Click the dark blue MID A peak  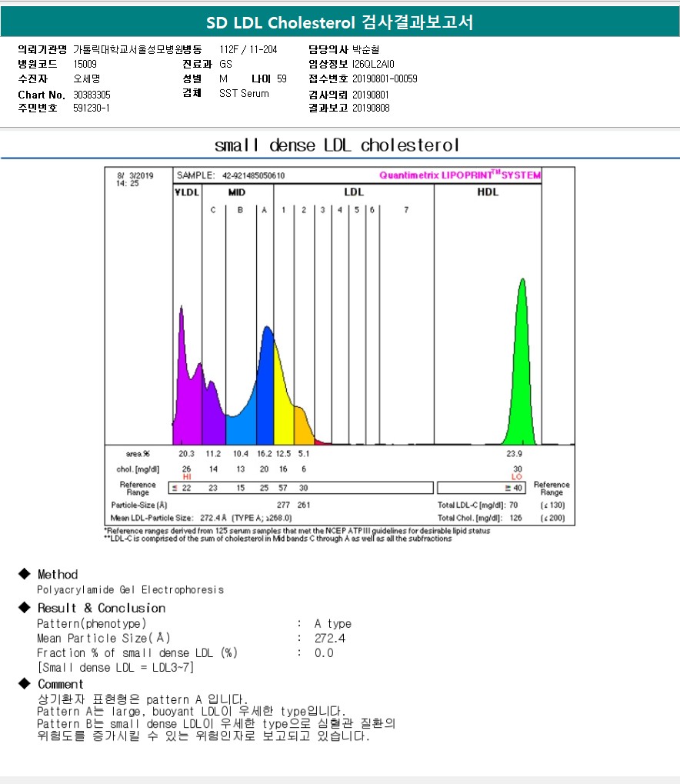265,390
